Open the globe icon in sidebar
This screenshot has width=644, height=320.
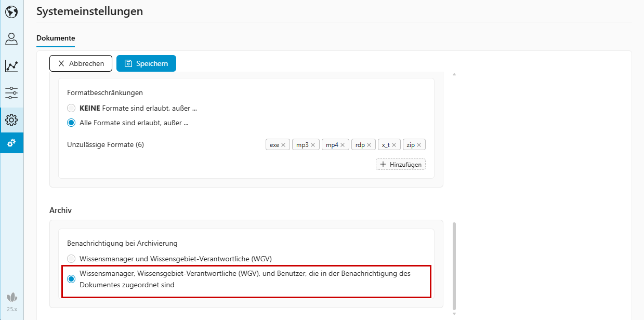click(x=11, y=12)
